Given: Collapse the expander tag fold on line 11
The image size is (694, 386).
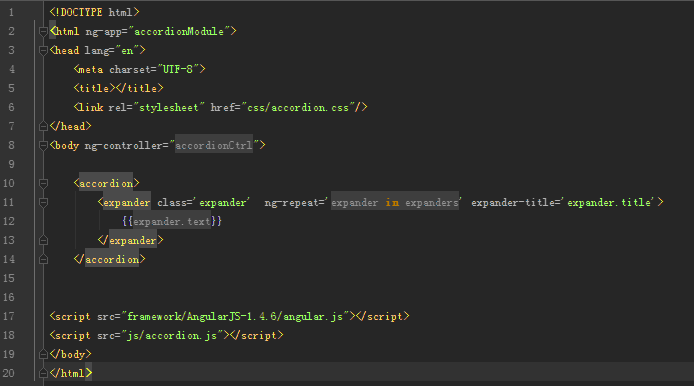Looking at the screenshot, I should pyautogui.click(x=43, y=202).
